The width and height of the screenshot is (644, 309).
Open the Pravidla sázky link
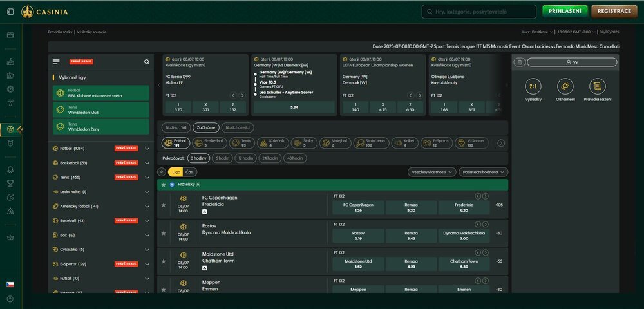pos(61,32)
